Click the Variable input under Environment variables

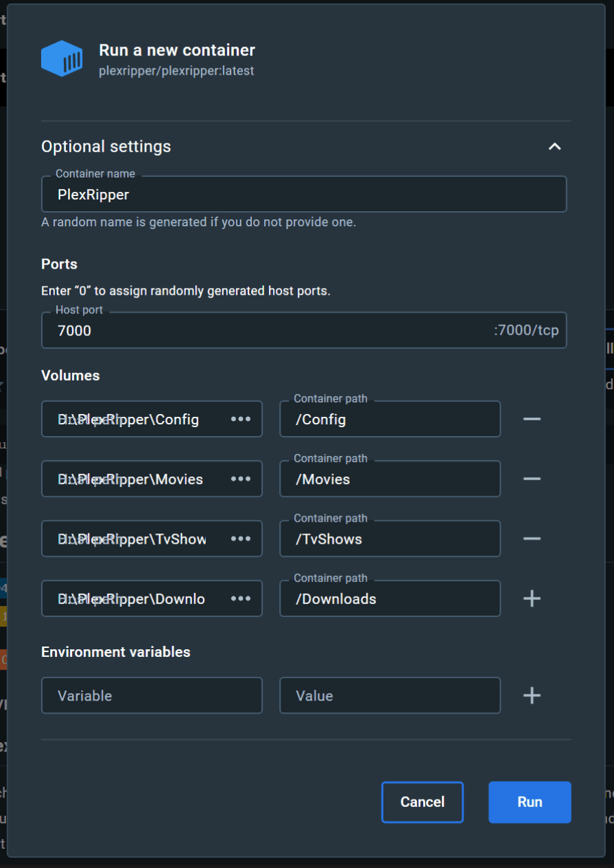point(152,695)
